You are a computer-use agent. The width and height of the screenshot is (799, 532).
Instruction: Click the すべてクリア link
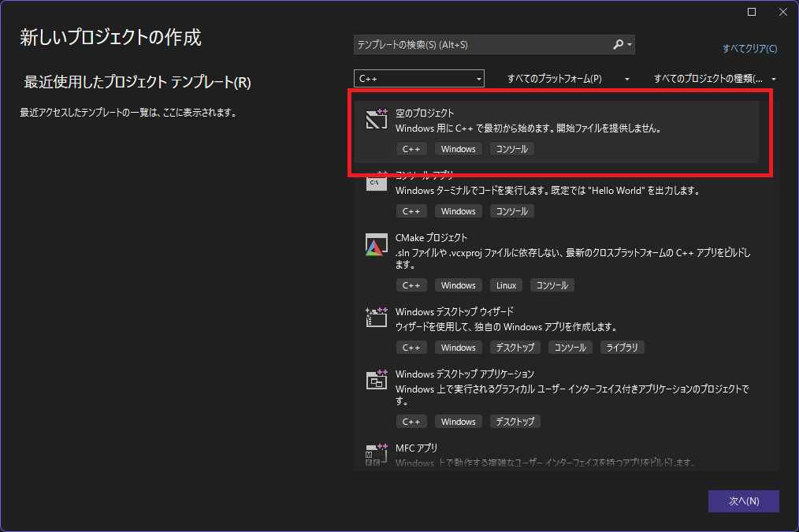click(749, 49)
